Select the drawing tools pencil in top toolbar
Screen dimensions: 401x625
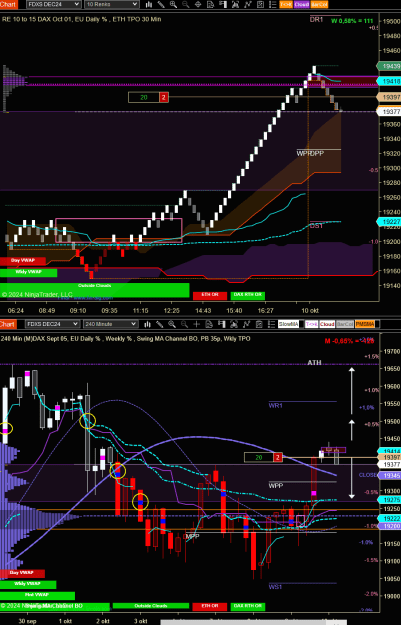(x=161, y=4)
